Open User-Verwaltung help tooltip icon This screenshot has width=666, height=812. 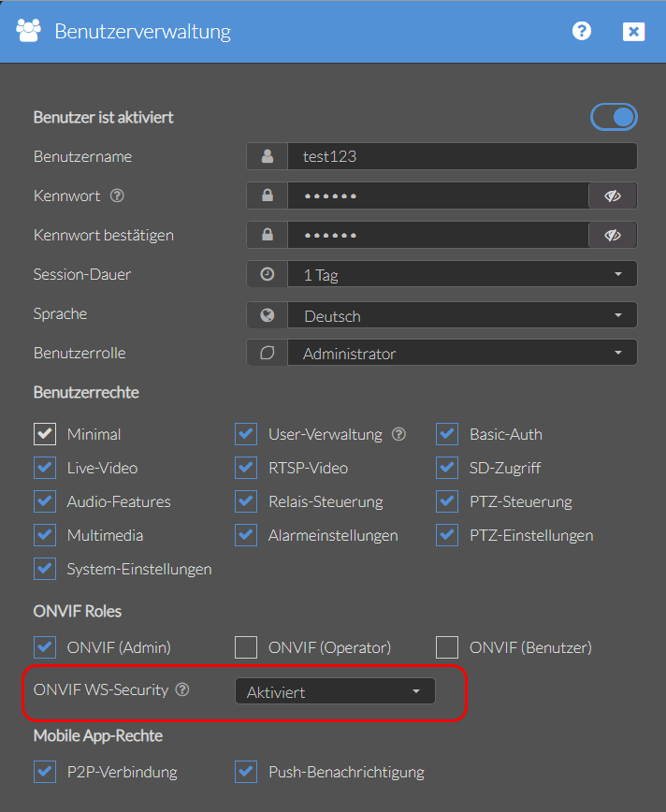tap(398, 434)
